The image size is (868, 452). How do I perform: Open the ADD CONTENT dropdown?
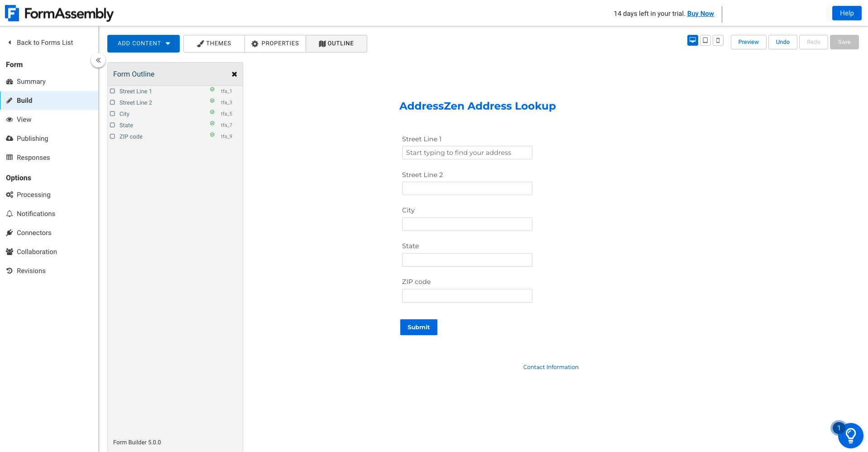pyautogui.click(x=143, y=43)
